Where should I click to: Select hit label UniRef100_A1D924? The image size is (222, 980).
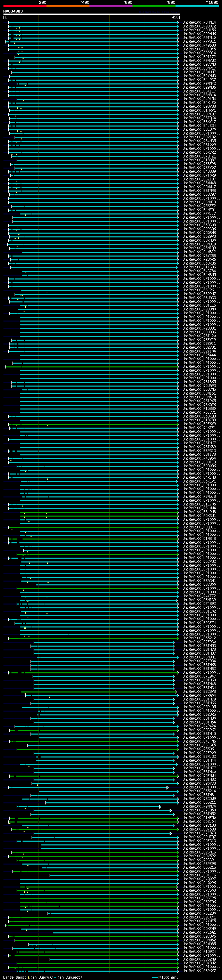199,951
